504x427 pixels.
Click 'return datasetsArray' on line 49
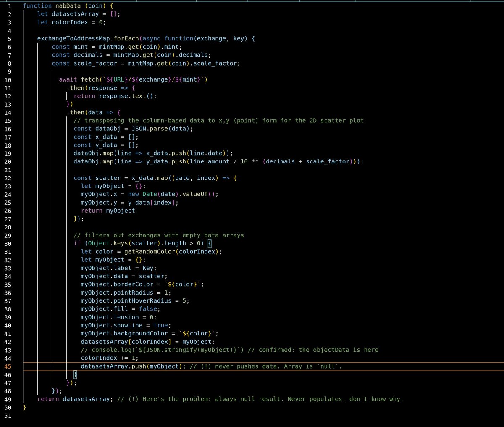[75, 399]
